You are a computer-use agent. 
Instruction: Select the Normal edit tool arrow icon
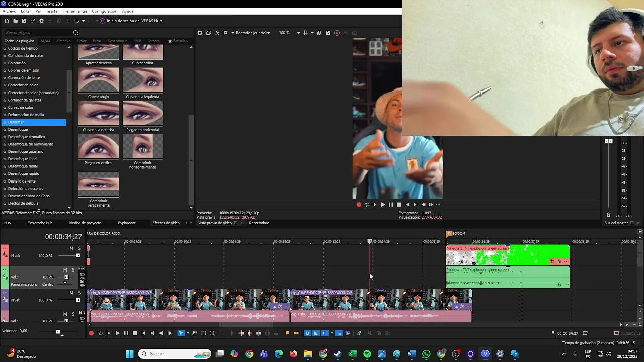pos(181,333)
